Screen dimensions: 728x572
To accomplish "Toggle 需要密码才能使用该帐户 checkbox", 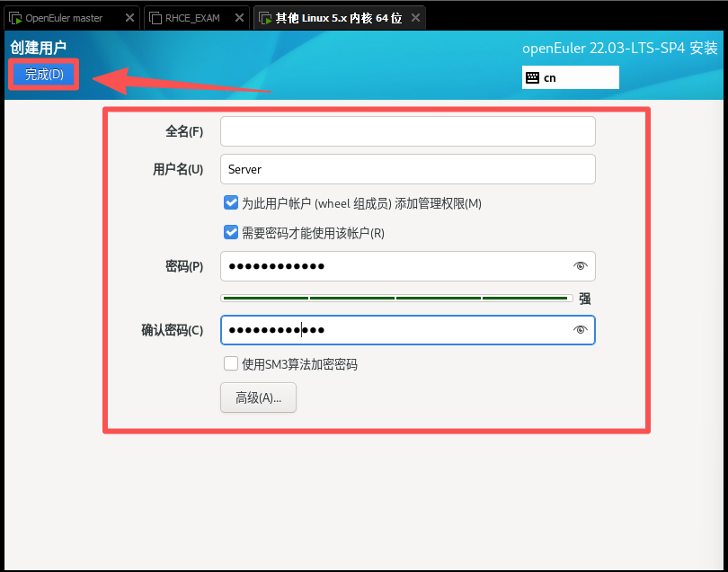I will tap(231, 232).
